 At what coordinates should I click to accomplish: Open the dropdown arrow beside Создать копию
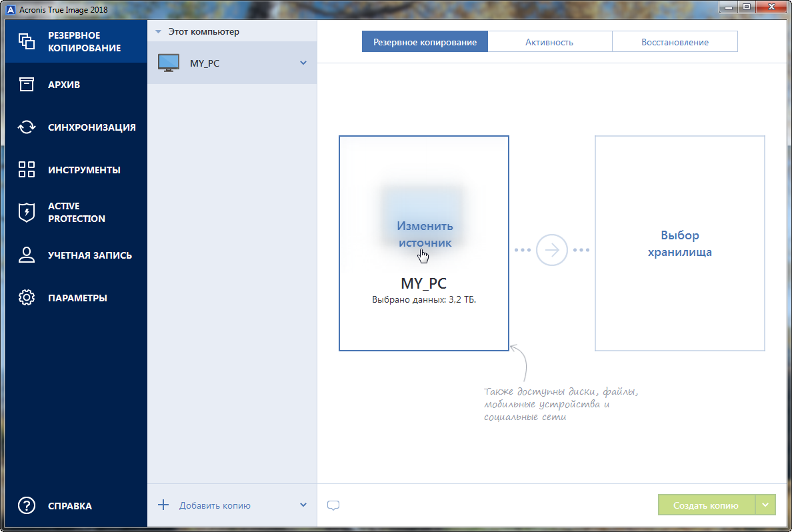766,505
